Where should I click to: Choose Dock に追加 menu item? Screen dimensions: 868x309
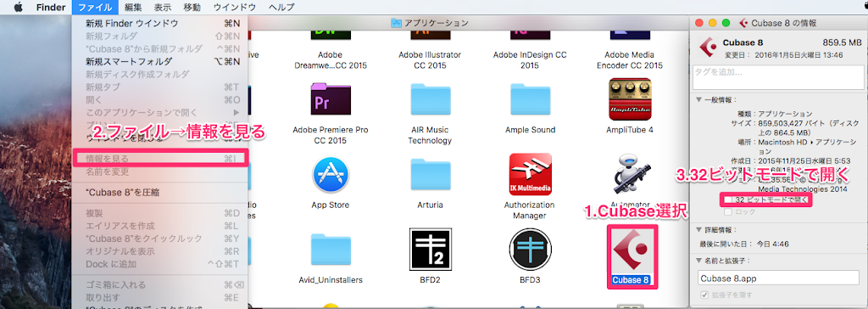(160, 263)
